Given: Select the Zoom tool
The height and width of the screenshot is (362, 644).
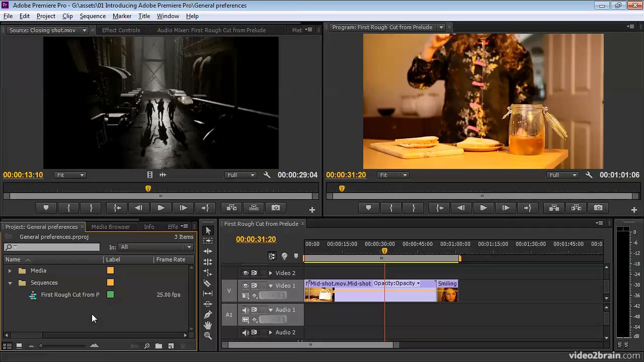Looking at the screenshot, I should (208, 336).
